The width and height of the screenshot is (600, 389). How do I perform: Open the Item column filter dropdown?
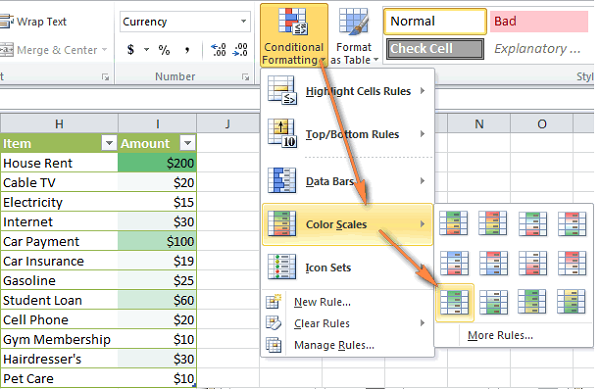[109, 143]
